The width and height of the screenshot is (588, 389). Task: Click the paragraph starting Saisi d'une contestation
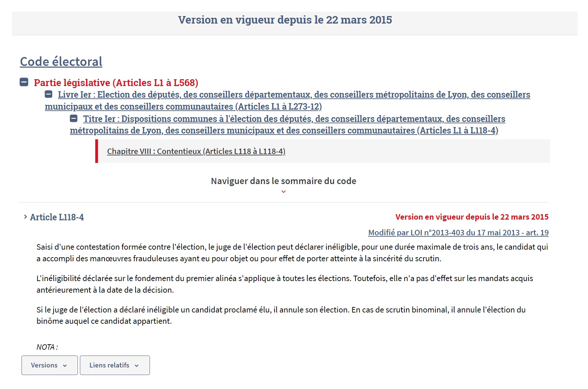292,253
